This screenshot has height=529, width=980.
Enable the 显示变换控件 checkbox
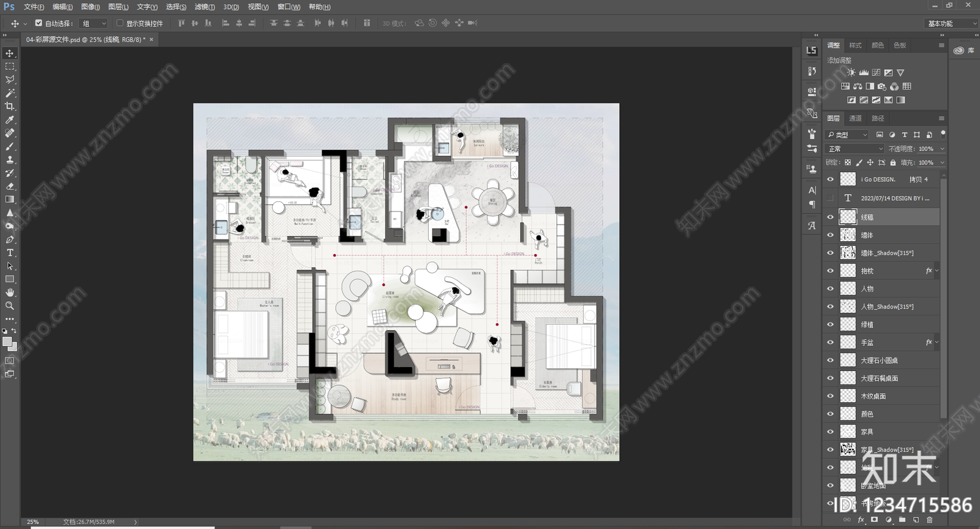120,23
